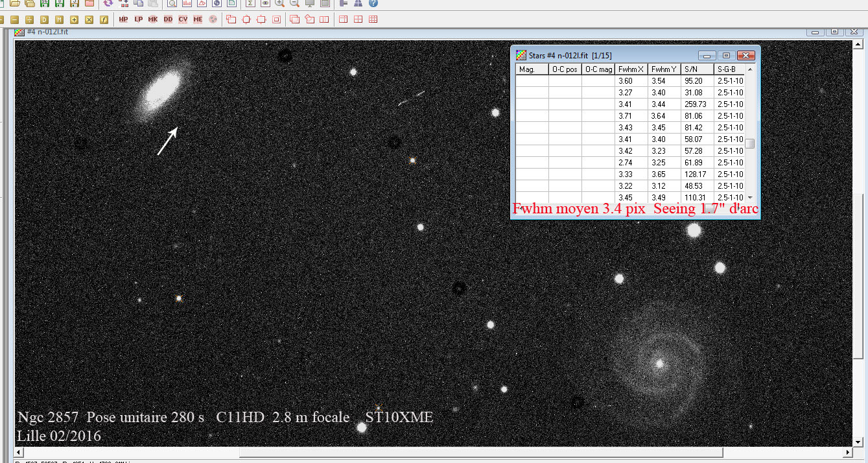This screenshot has width=868, height=463.
Task: Click the Stars #4 n-012l.fit title bar
Action: 570,56
